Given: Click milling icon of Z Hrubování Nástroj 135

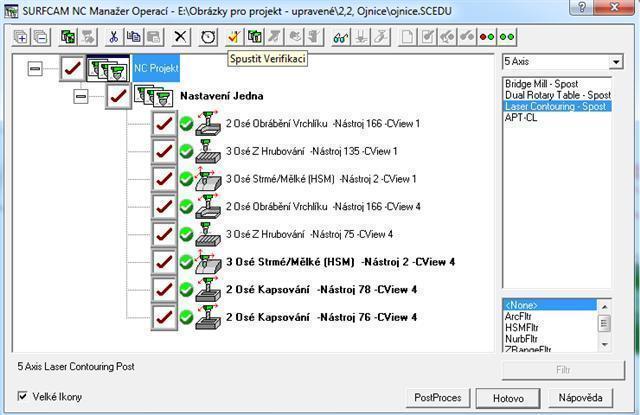Looking at the screenshot, I should (208, 151).
